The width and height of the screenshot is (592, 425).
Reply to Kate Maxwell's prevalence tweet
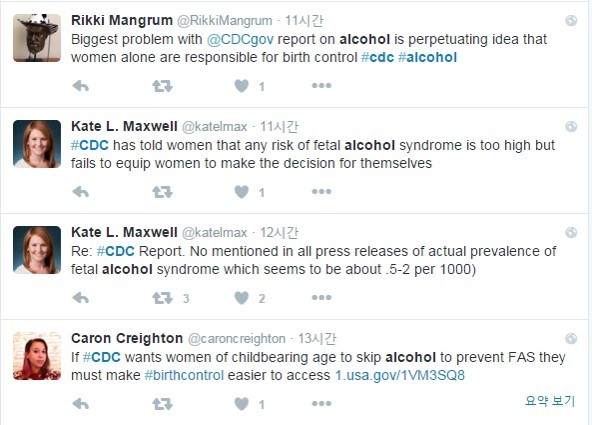coord(80,298)
